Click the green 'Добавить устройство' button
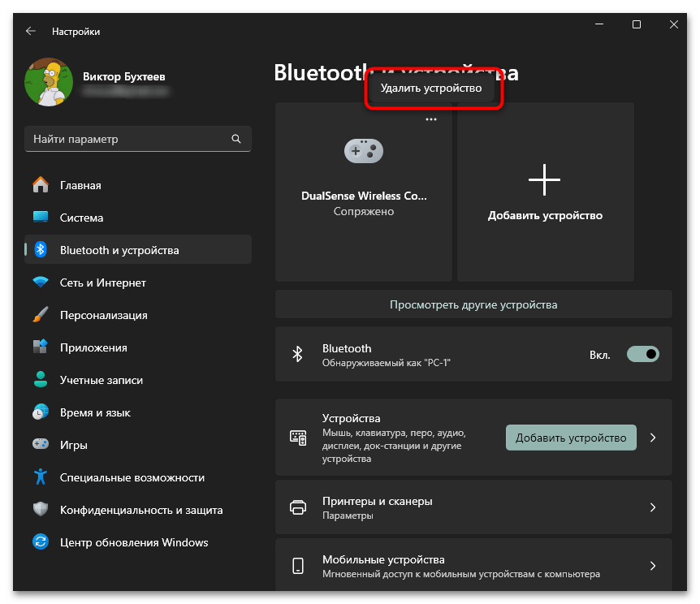The image size is (700, 604). click(571, 438)
